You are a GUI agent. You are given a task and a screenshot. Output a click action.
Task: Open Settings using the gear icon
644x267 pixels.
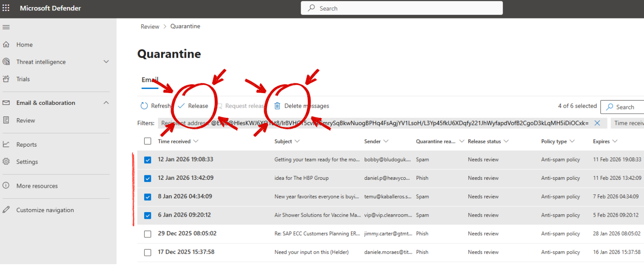pyautogui.click(x=7, y=161)
